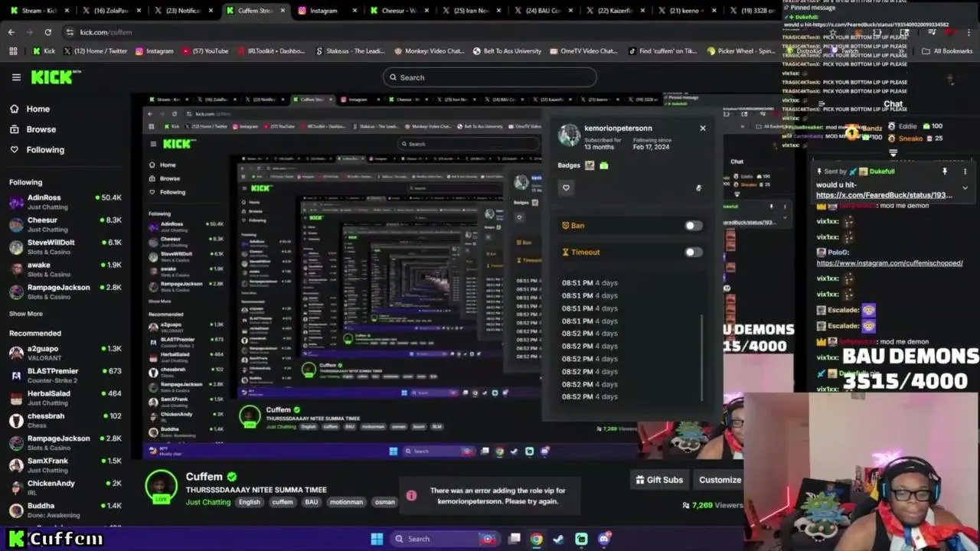Open a2guapo recommended channel
The height and width of the screenshot is (551, 980).
(65, 353)
